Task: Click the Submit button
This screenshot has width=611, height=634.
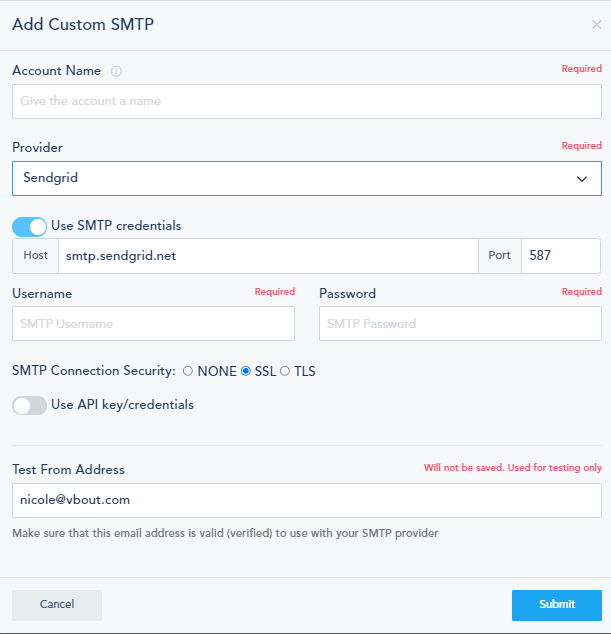Action: click(556, 604)
